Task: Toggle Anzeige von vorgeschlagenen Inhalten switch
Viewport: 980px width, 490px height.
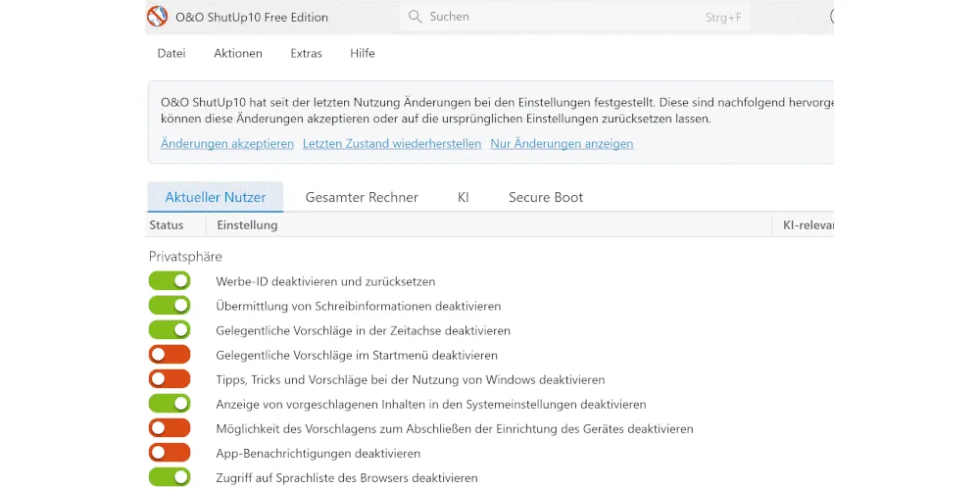Action: click(x=170, y=404)
